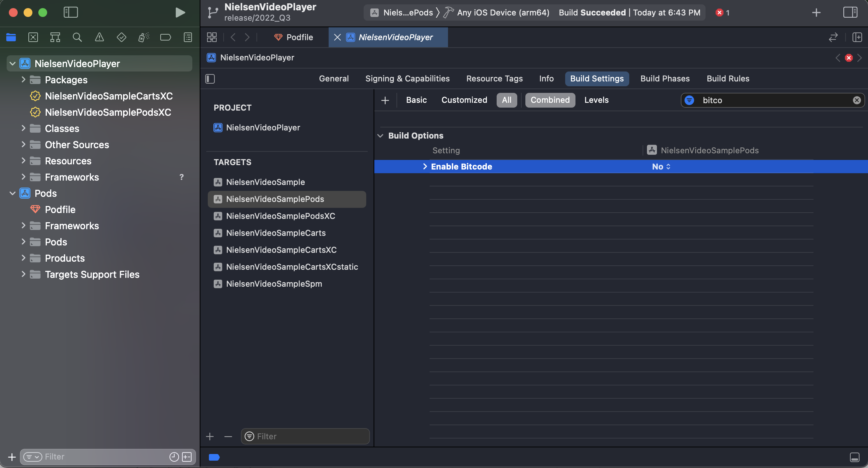Add an editor on the right
Viewport: 868px width, 468px height.
(x=857, y=37)
